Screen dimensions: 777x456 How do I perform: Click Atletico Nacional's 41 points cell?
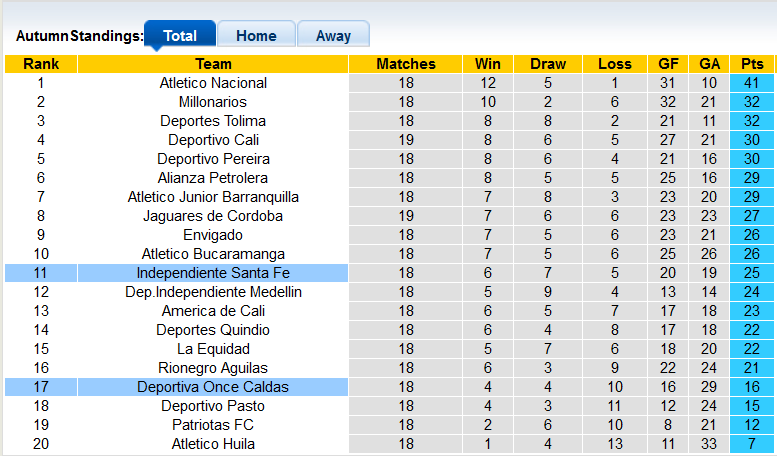click(752, 83)
